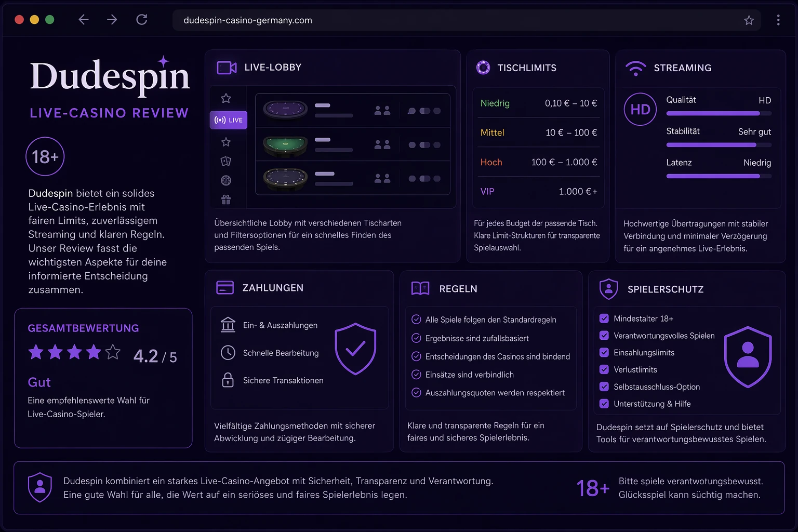Click the Live-Lobby camera icon

[x=227, y=68]
